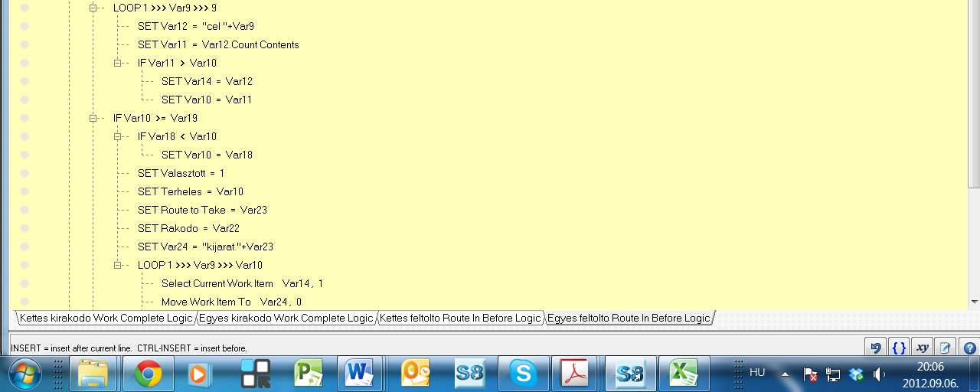The height and width of the screenshot is (392, 980).
Task: Select the line Move Work Item To Var24, 0
Action: pyautogui.click(x=231, y=302)
